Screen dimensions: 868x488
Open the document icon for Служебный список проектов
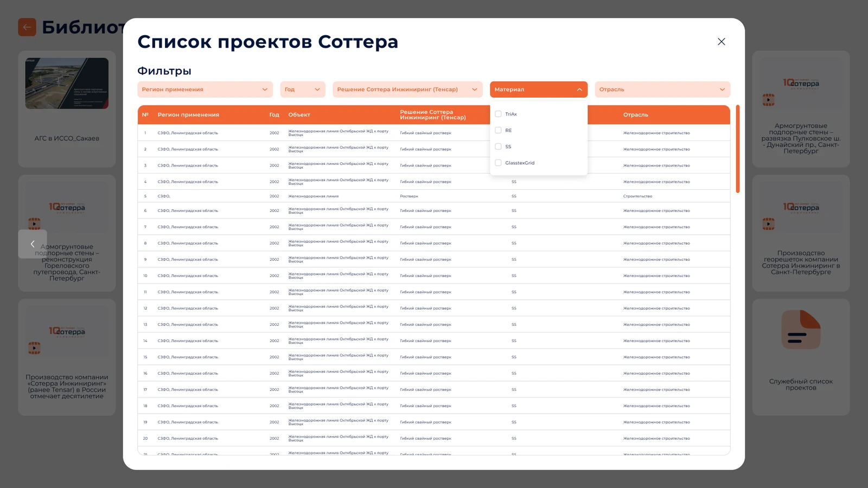[x=801, y=330]
